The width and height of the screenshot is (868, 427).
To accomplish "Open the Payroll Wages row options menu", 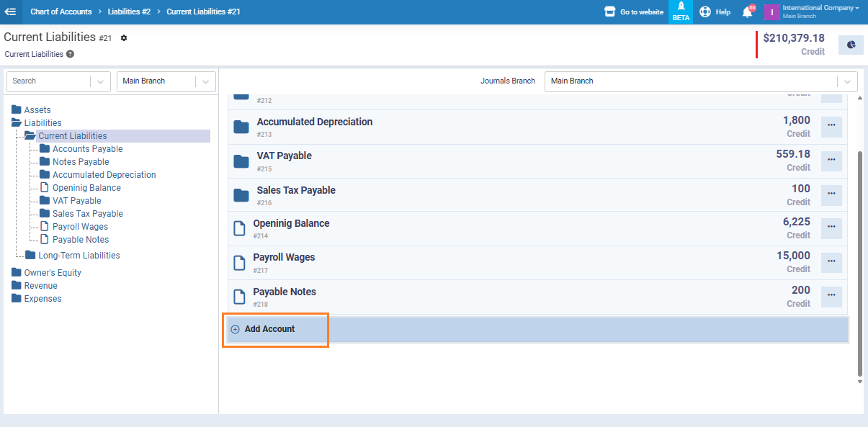I will click(831, 262).
